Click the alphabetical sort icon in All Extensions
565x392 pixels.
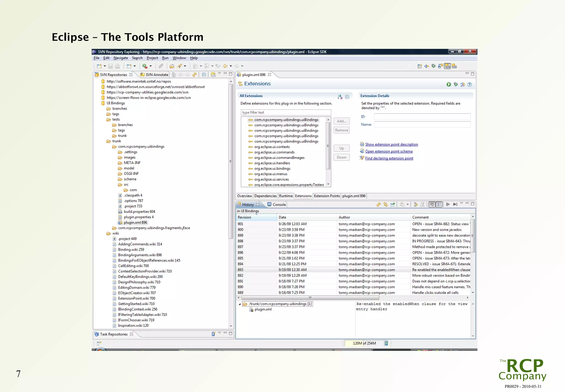point(340,97)
